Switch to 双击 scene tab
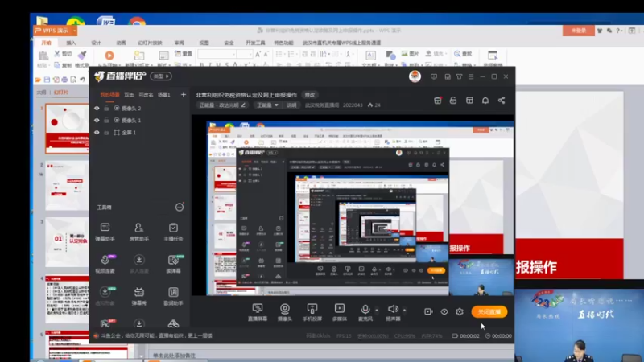This screenshot has height=362, width=644. click(x=129, y=94)
